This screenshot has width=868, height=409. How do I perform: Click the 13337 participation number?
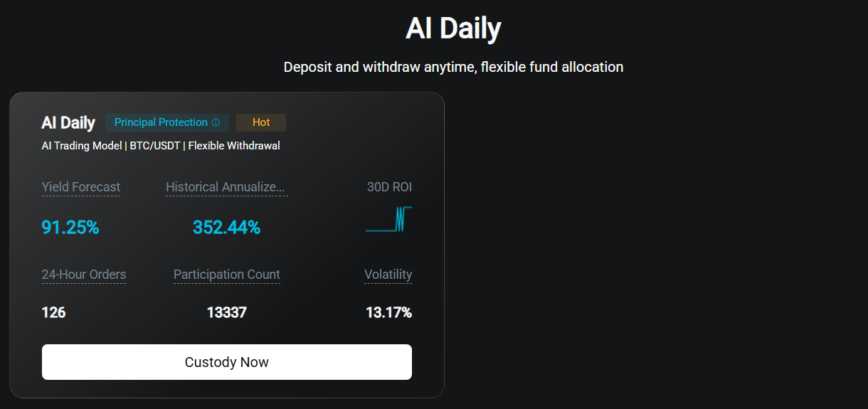coord(226,312)
